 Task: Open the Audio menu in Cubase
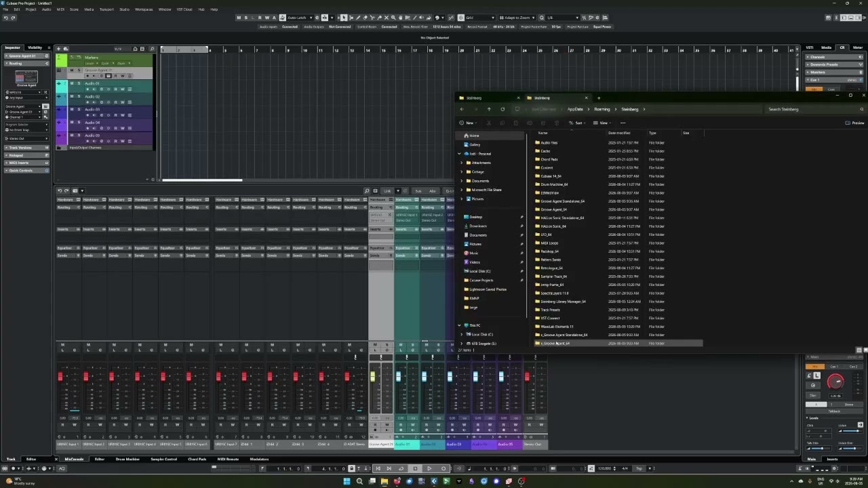[x=46, y=9]
